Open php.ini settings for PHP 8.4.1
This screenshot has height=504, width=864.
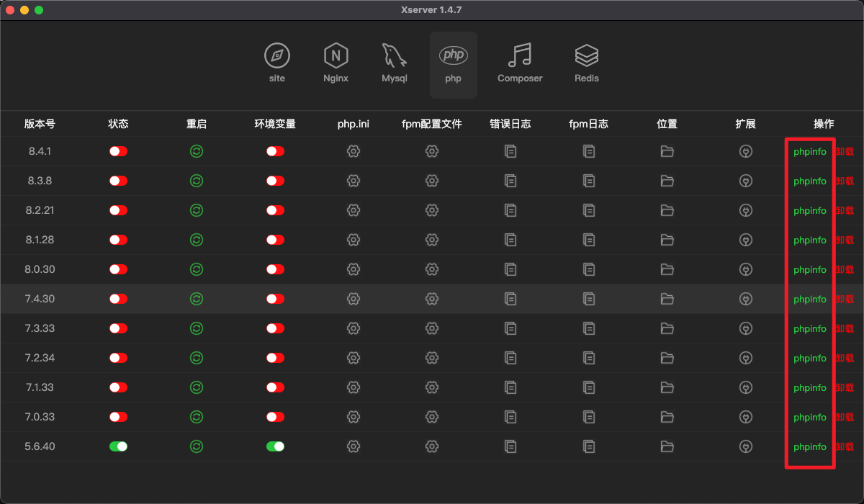[x=354, y=151]
